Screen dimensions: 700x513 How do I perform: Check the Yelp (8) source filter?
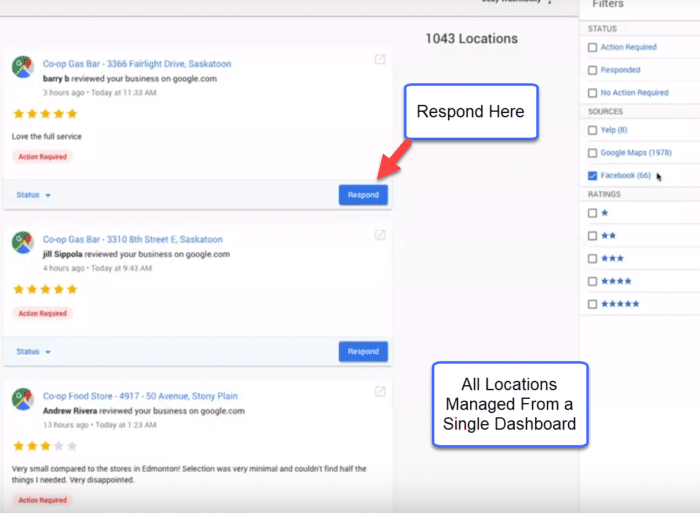coord(592,130)
